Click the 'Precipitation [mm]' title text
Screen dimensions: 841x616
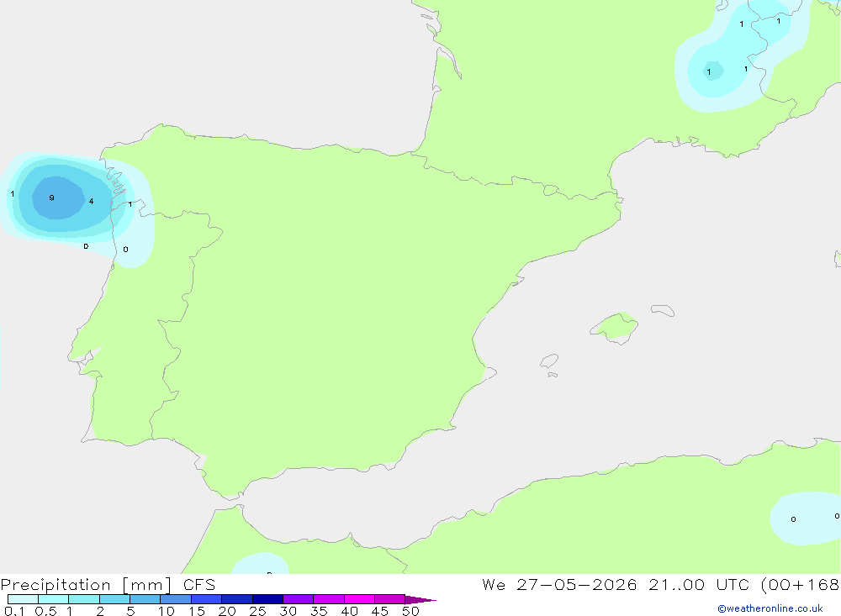click(x=87, y=585)
